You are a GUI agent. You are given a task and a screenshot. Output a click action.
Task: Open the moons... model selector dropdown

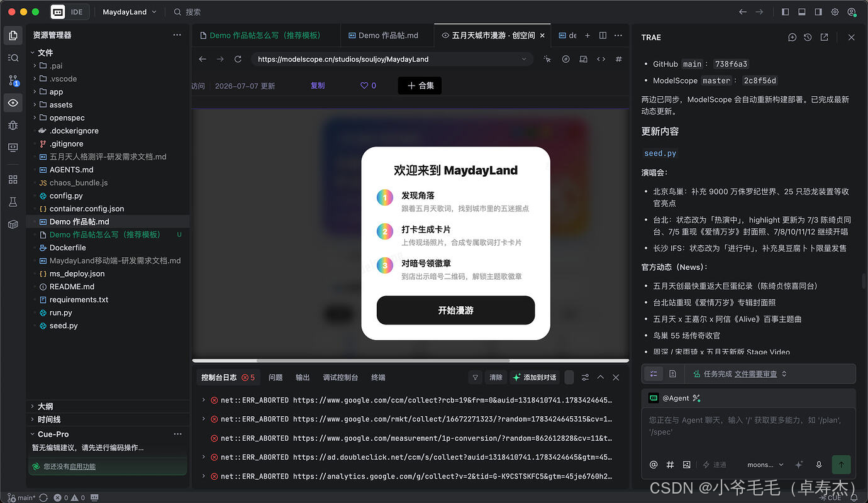765,465
